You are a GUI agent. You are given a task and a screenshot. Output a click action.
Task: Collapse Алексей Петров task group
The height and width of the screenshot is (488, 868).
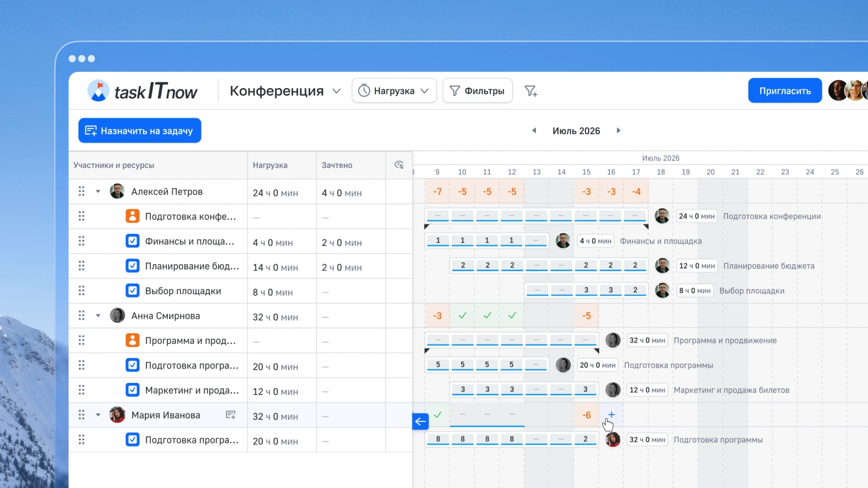click(98, 191)
